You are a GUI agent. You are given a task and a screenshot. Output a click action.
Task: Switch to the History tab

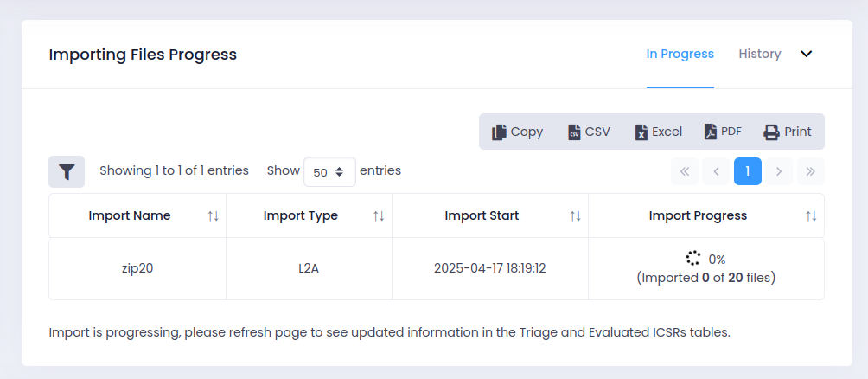[x=759, y=54]
